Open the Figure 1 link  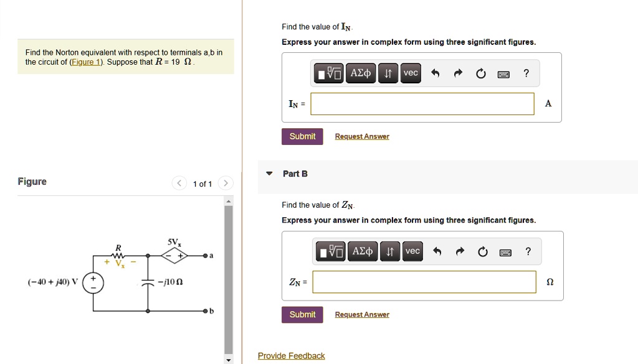86,62
